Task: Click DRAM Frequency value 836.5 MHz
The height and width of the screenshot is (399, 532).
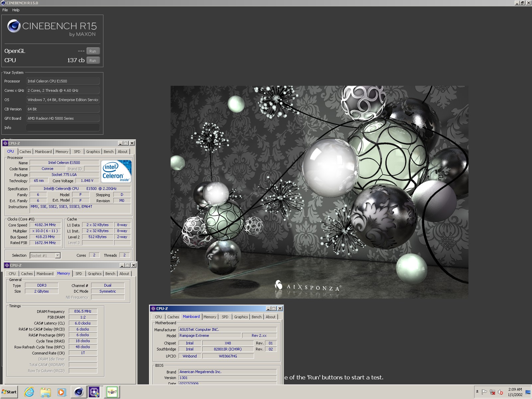Action: click(x=83, y=311)
